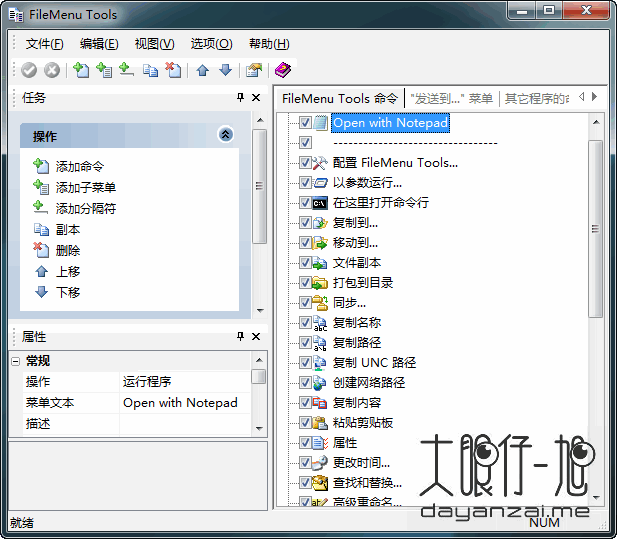Image resolution: width=617 pixels, height=539 pixels.
Task: Uncheck the 打包到目录 checkbox
Action: [x=305, y=282]
